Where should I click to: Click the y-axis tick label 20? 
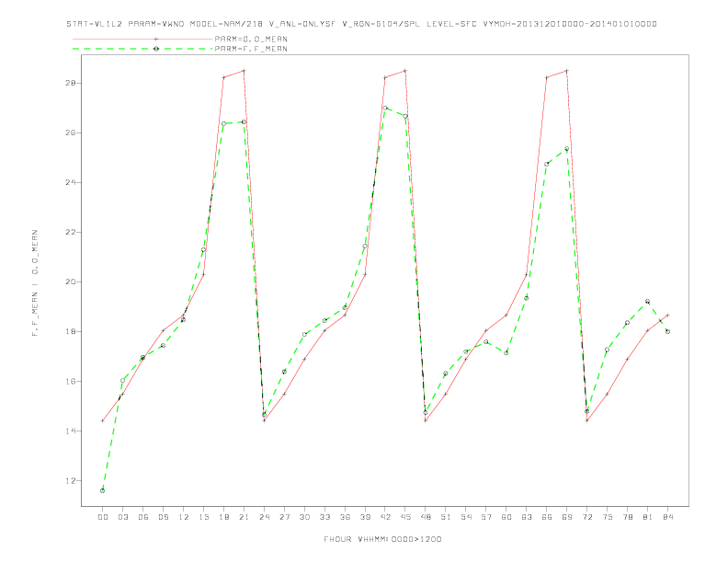point(70,282)
